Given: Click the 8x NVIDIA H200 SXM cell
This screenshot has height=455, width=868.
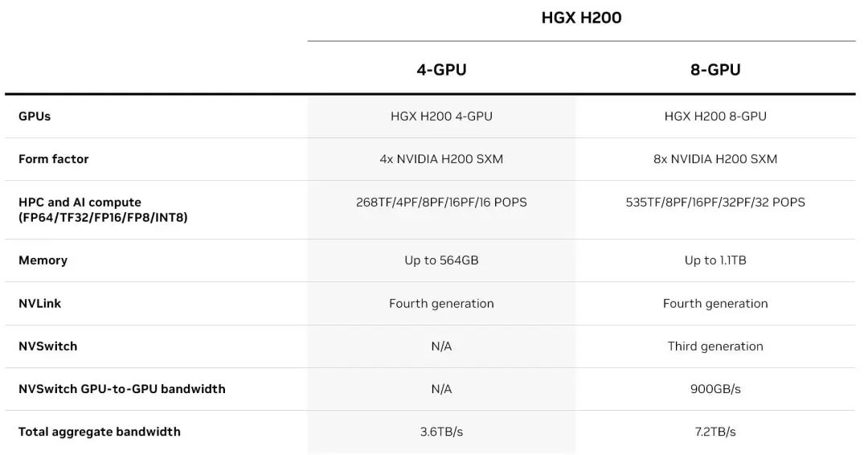Looking at the screenshot, I should tap(715, 159).
